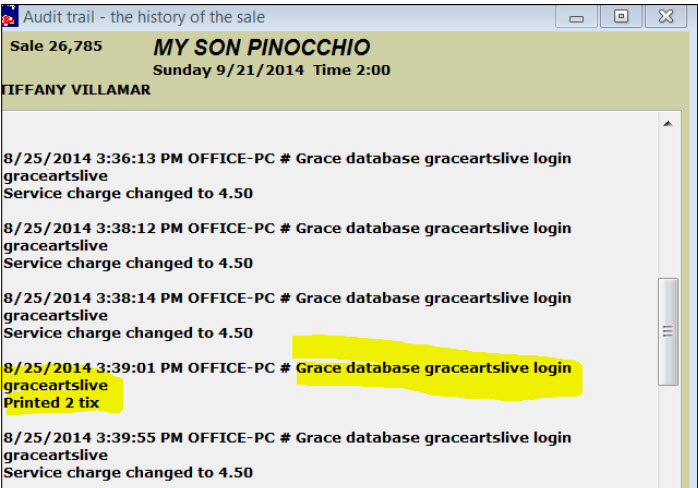This screenshot has width=698, height=488.
Task: Click the application icon in the title bar
Action: tap(8, 17)
